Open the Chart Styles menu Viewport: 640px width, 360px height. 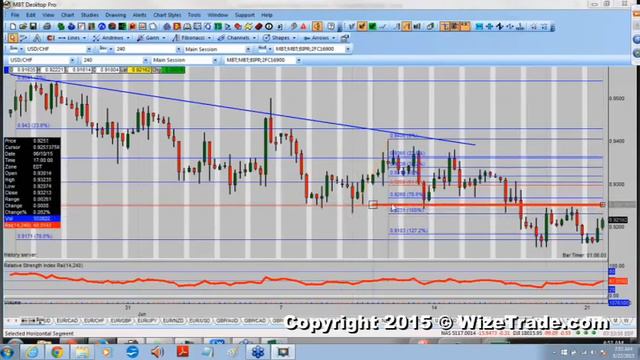pos(167,15)
